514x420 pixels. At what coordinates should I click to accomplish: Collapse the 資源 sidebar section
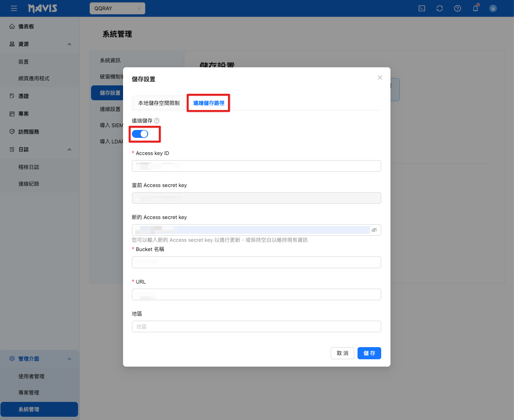point(69,44)
